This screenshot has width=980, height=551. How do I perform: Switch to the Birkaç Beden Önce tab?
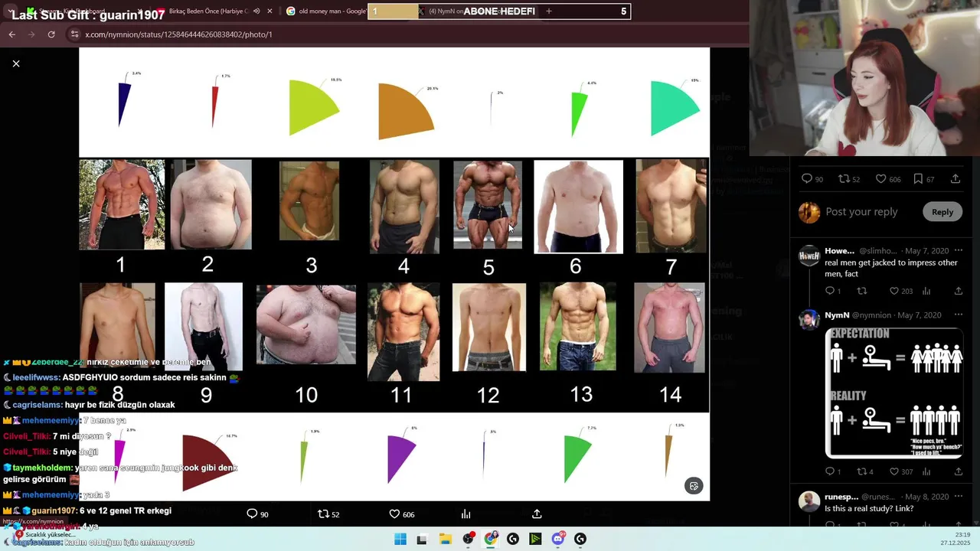(x=207, y=11)
